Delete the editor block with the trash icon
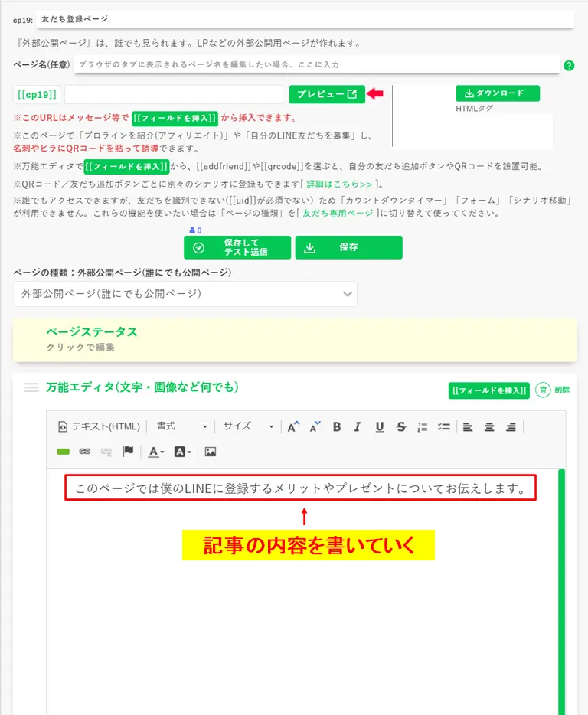The image size is (588, 715). (x=543, y=390)
